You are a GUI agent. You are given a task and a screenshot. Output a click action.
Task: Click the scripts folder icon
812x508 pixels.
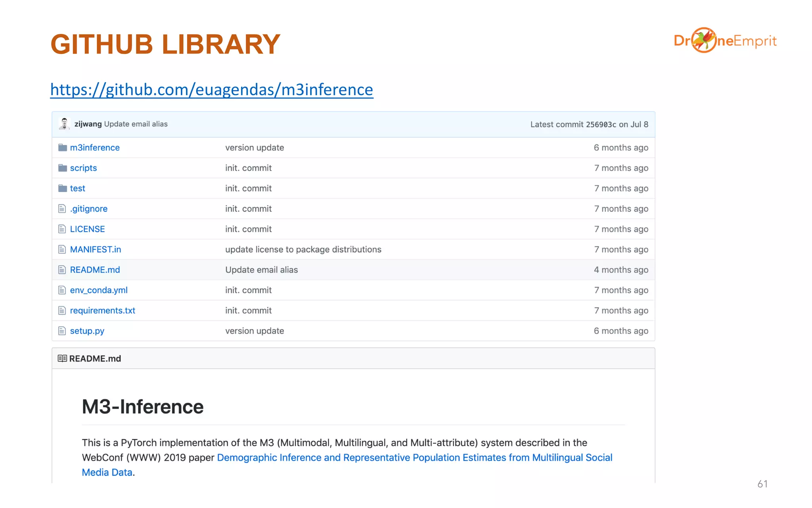pyautogui.click(x=63, y=168)
